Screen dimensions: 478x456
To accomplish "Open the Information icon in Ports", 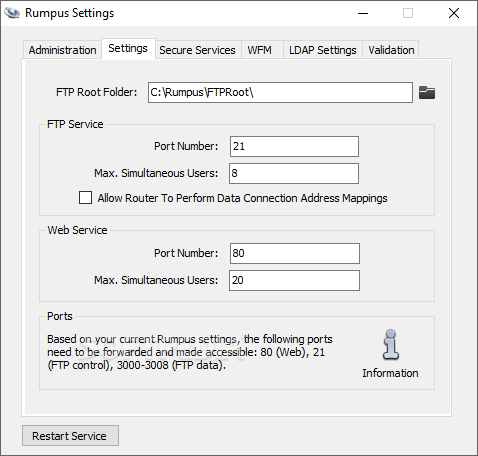I will [x=391, y=345].
